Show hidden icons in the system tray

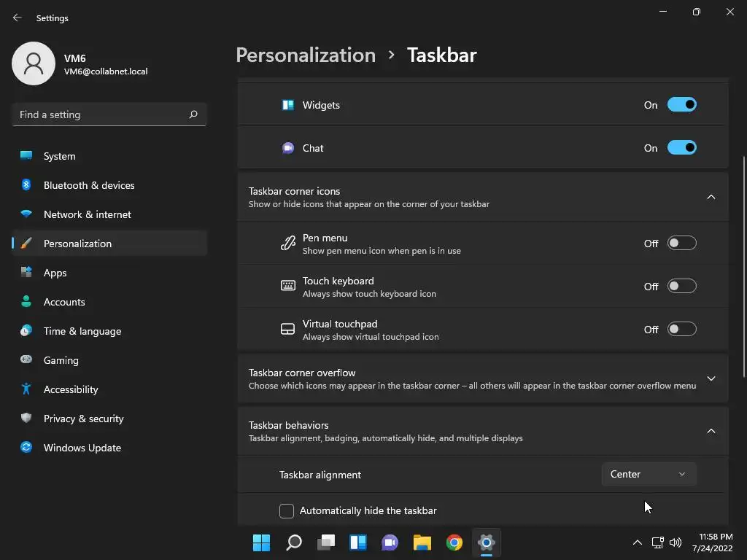point(637,542)
